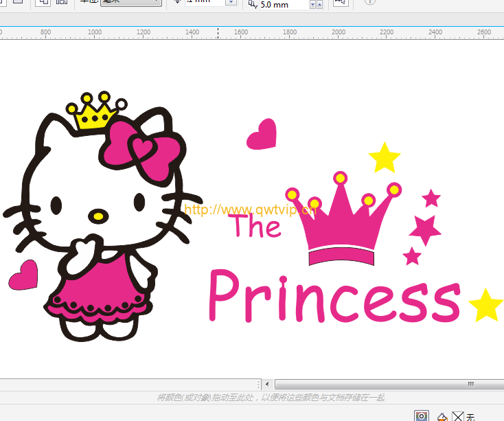Click the color proofing icon in status bar
Screen dimensions: 504x421
422,416
